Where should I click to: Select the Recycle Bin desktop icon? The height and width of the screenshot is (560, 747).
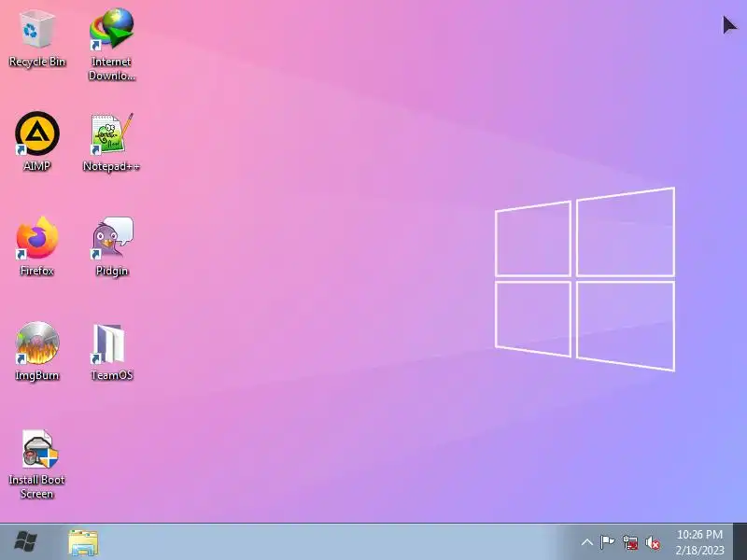(x=37, y=39)
